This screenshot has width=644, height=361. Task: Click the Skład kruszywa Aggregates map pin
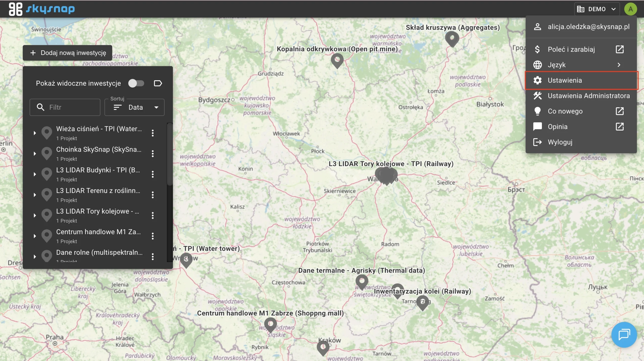452,39
